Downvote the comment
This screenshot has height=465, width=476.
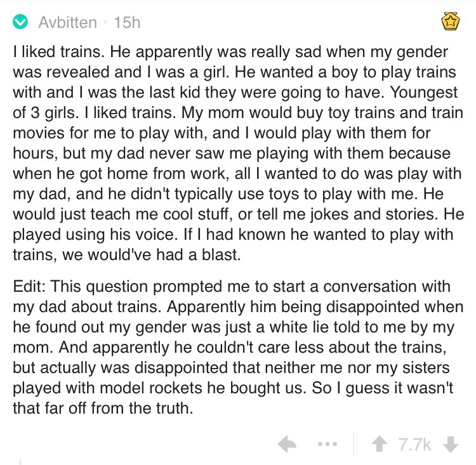click(451, 444)
